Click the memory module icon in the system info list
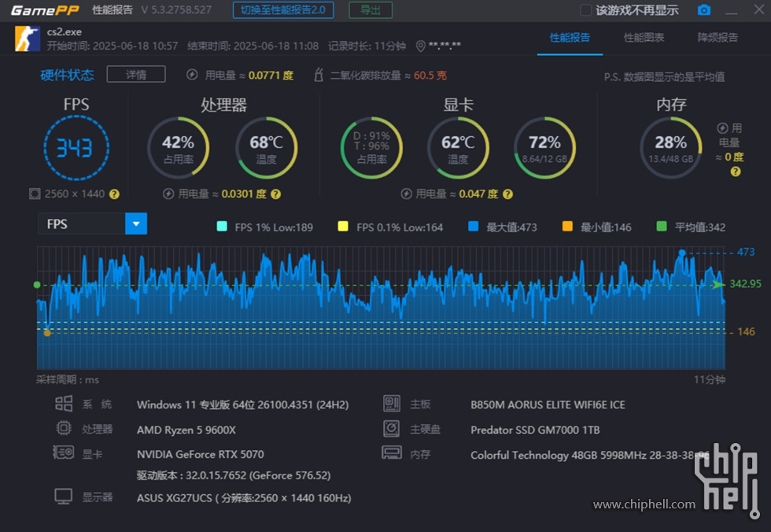771x532 pixels. (392, 453)
